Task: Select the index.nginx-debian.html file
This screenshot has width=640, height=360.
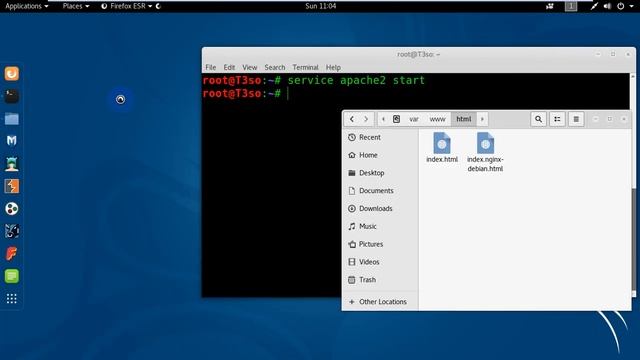Action: [x=485, y=152]
